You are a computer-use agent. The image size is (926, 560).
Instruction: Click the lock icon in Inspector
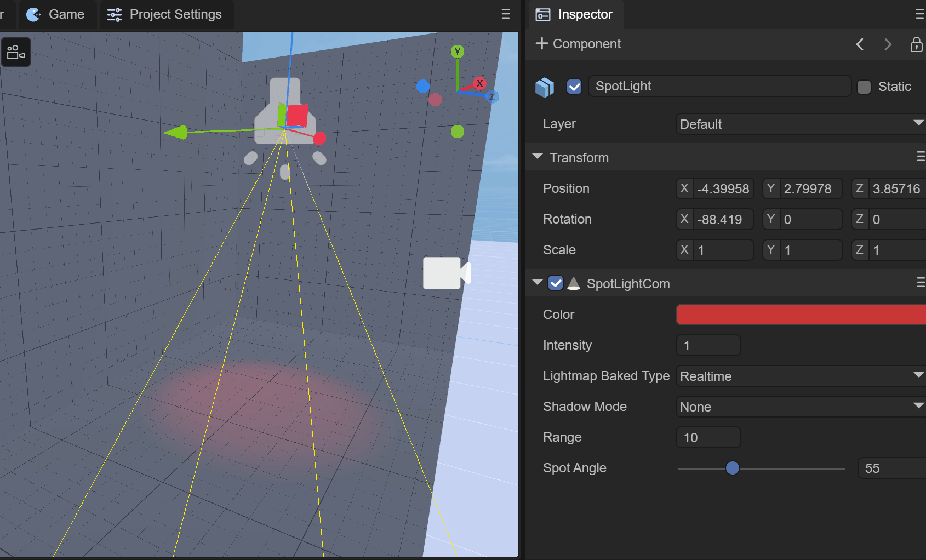(916, 44)
